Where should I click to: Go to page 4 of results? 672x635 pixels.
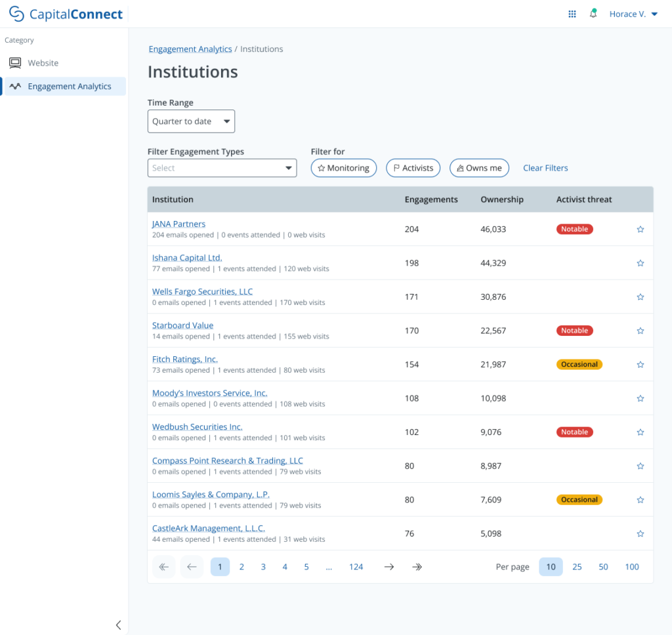click(285, 566)
